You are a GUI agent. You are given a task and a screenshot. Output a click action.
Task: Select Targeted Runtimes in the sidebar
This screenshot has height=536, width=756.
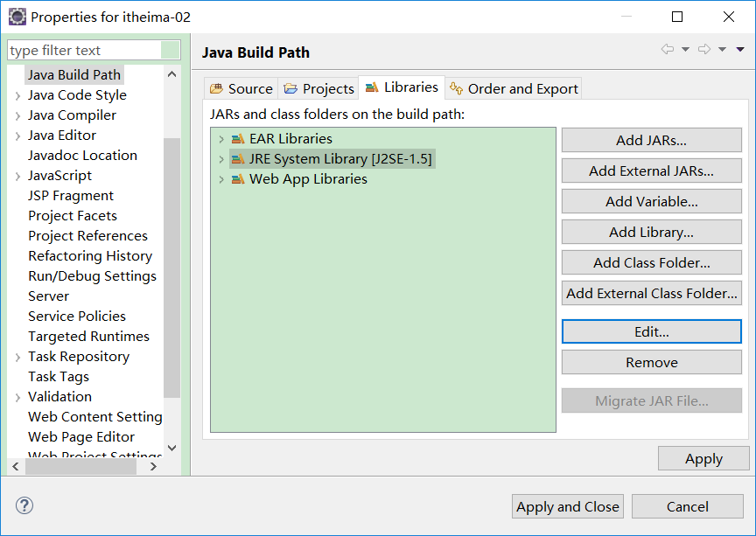tap(88, 337)
